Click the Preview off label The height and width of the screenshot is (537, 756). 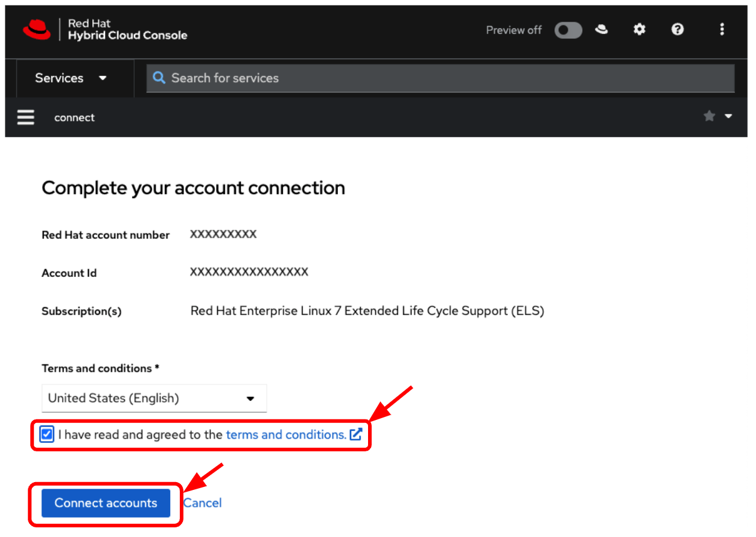click(514, 30)
